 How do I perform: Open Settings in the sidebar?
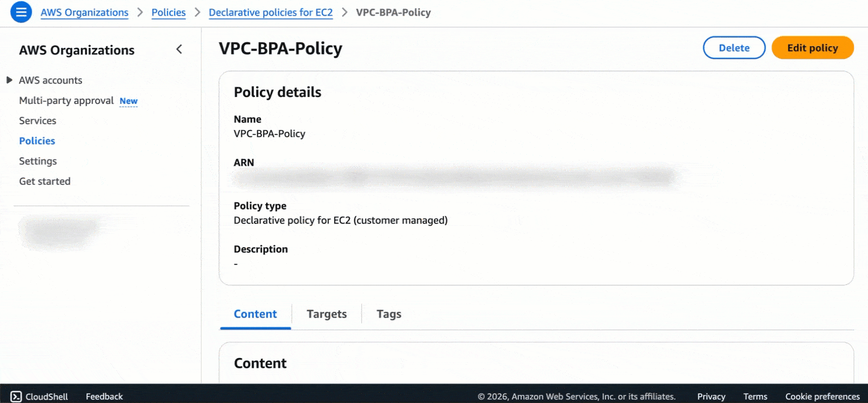click(38, 161)
